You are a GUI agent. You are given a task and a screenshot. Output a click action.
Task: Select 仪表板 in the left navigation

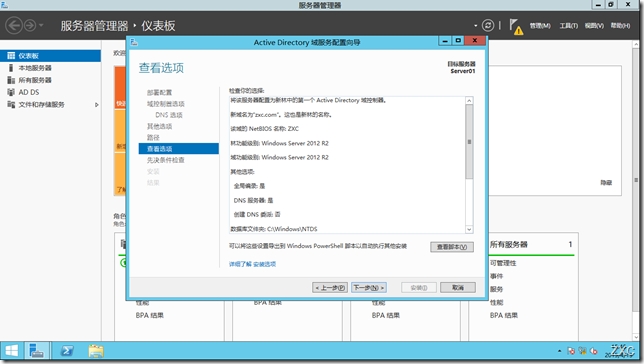click(50, 56)
